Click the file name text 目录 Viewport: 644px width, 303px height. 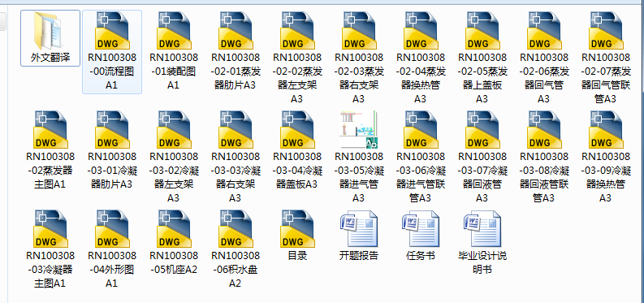point(297,256)
